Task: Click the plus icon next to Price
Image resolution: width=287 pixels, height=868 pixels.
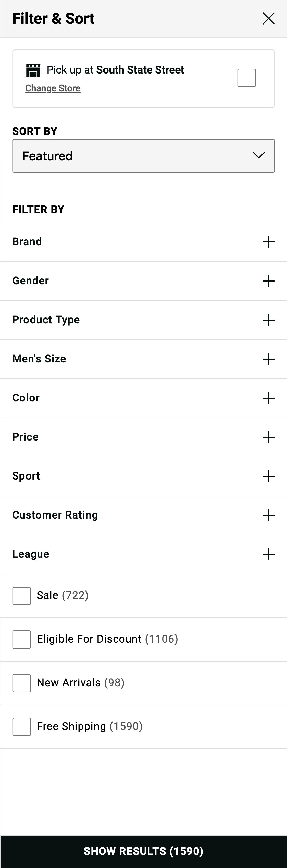Action: coord(268,437)
